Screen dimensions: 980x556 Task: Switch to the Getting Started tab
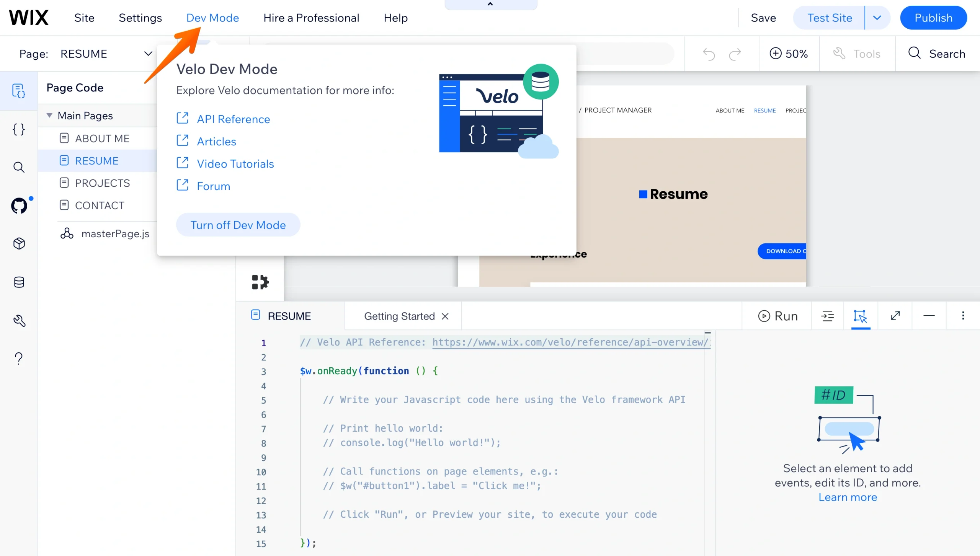(399, 316)
